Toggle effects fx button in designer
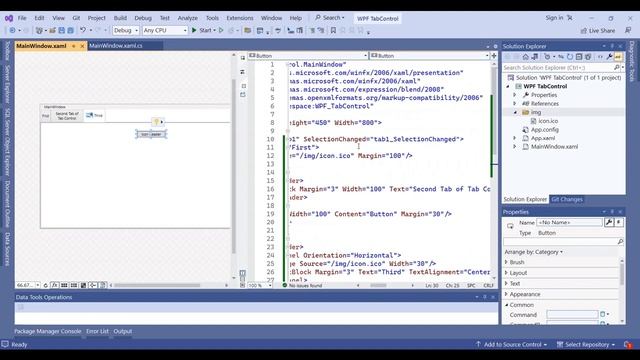This screenshot has width=640, height=360. tap(55, 285)
